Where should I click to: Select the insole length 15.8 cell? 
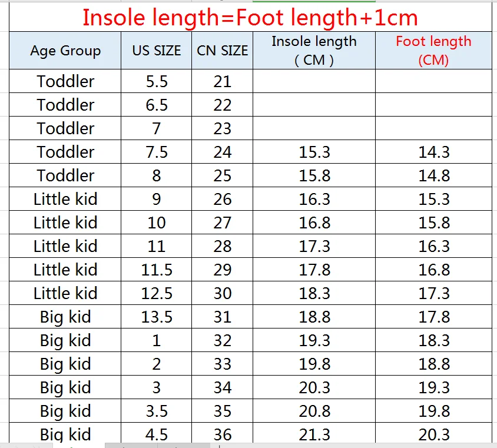(x=314, y=175)
